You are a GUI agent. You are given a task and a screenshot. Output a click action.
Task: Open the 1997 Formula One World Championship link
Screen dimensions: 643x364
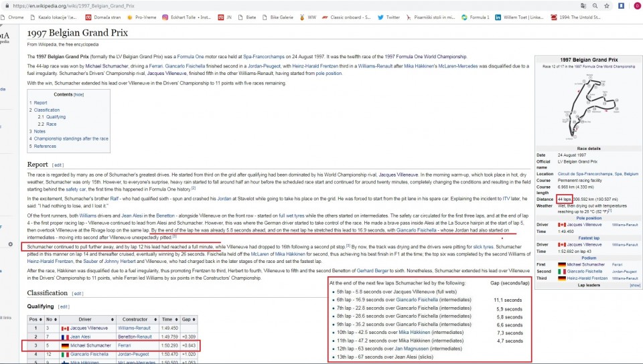tap(425, 56)
